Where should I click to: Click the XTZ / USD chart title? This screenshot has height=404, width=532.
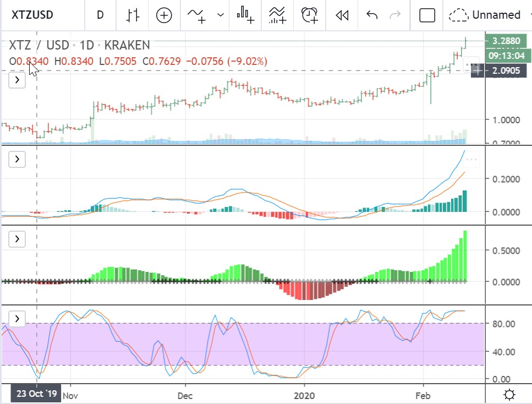pos(39,45)
